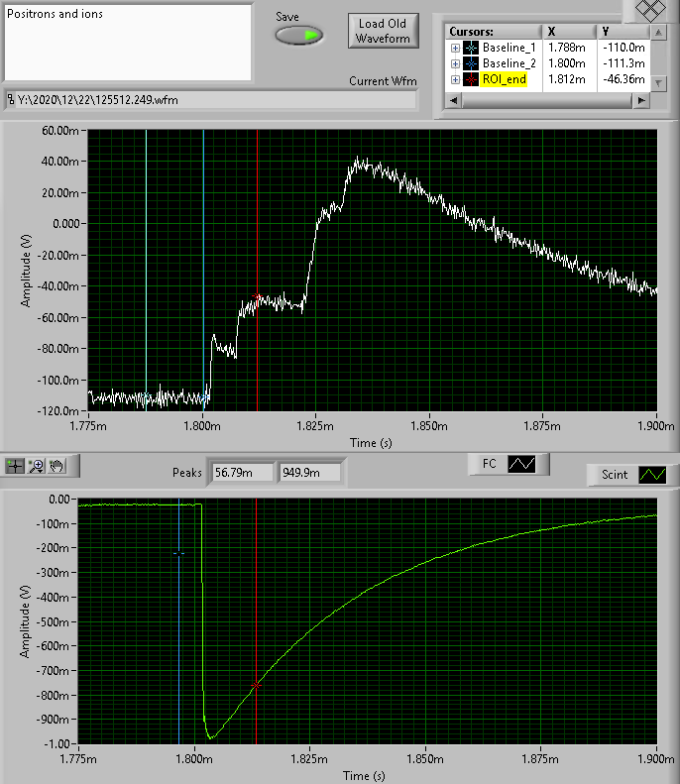Expand the ROI_end cursor entry
The image size is (680, 784).
point(455,79)
